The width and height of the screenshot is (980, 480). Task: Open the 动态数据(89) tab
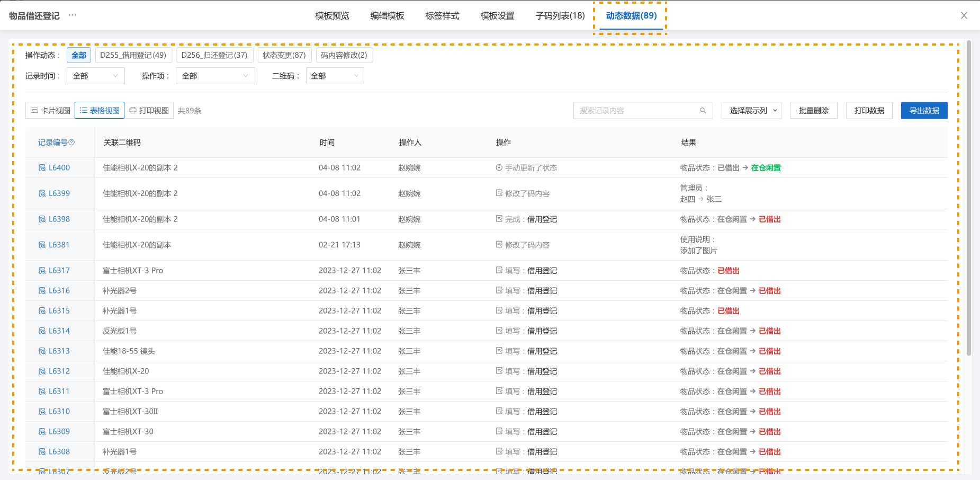point(631,15)
